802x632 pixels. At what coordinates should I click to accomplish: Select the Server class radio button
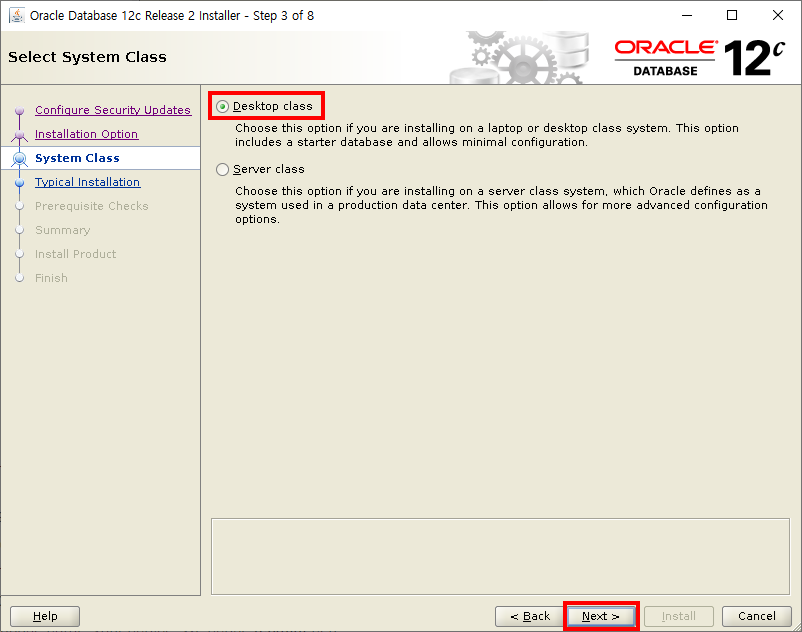(x=222, y=169)
